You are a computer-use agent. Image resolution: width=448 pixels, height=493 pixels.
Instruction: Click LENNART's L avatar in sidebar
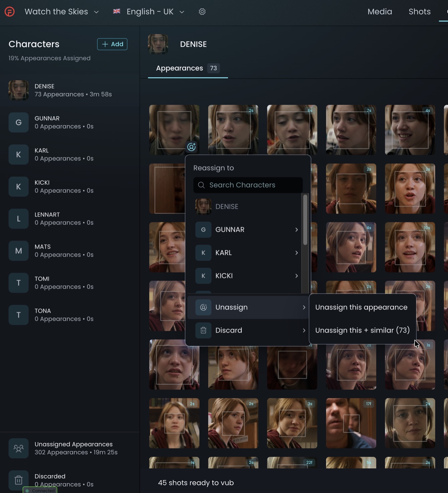click(18, 219)
